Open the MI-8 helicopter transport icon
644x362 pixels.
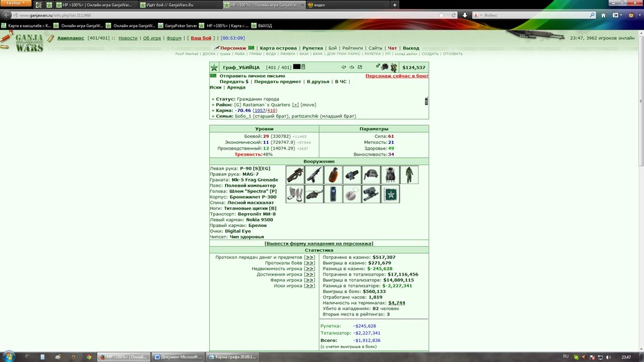pyautogui.click(x=314, y=194)
